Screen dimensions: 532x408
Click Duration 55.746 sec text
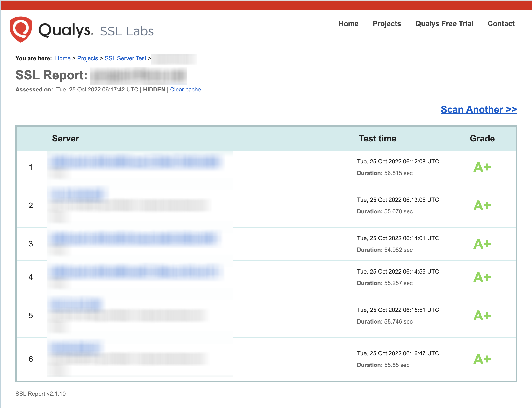point(385,322)
